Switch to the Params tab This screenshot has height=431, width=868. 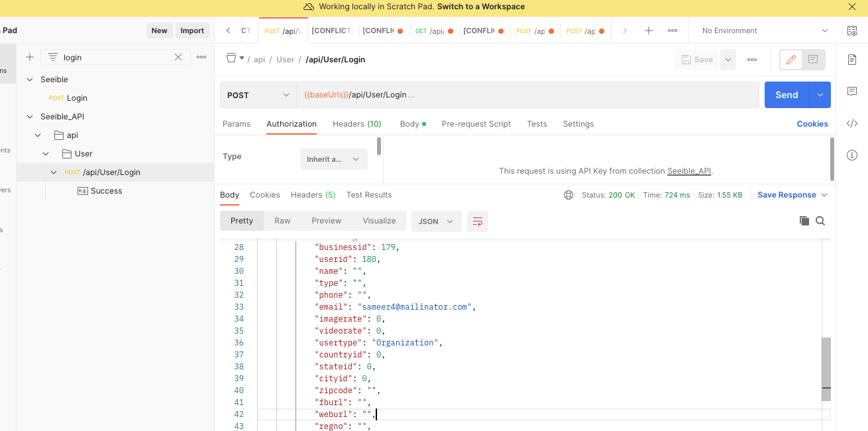(237, 124)
